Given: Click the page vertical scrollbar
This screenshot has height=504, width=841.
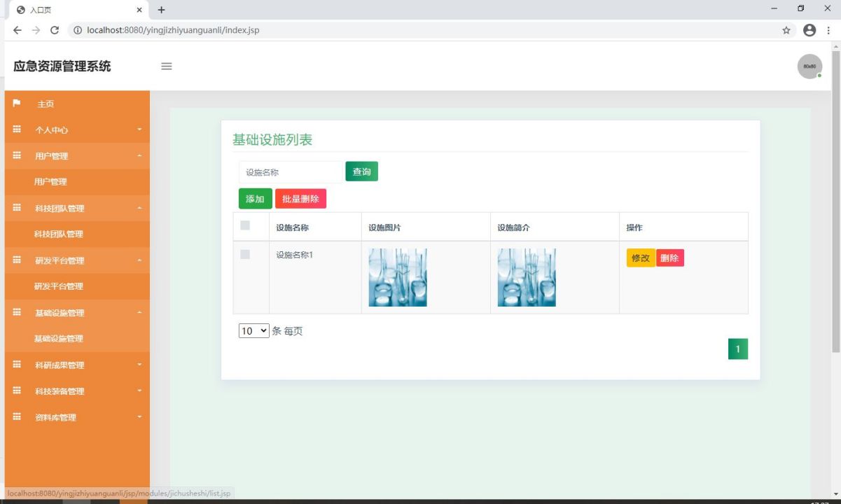Looking at the screenshot, I should pyautogui.click(x=835, y=202).
